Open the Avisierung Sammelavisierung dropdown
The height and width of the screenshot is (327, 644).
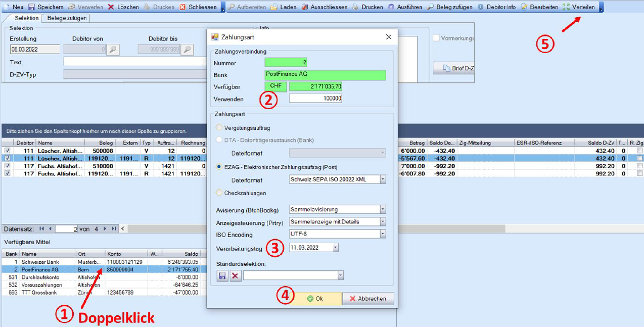pos(383,209)
